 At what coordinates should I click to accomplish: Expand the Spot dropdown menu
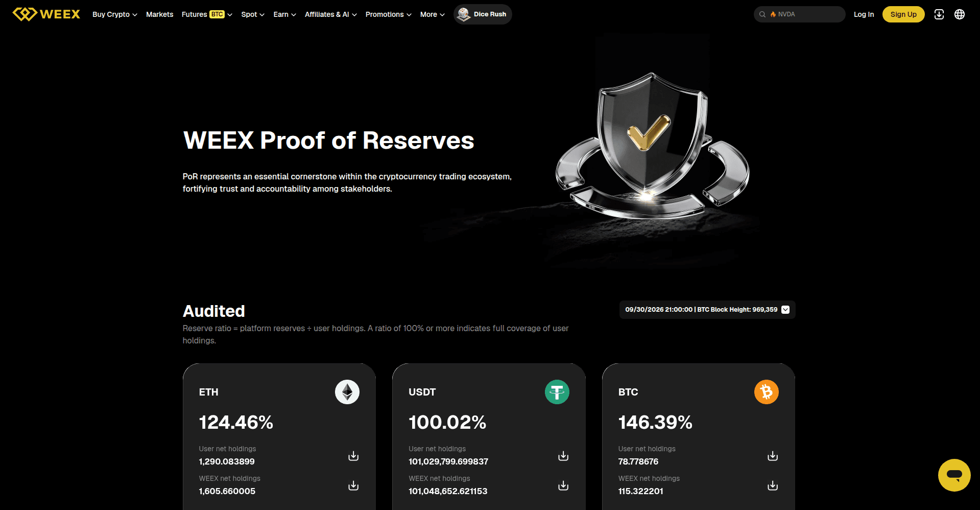[253, 14]
